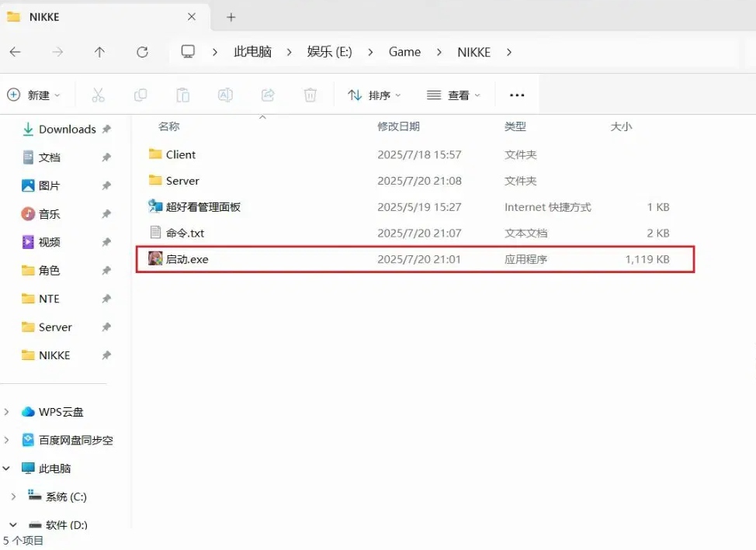The width and height of the screenshot is (756, 550).
Task: Expand chevron after Game in breadcrumb
Action: pyautogui.click(x=439, y=52)
